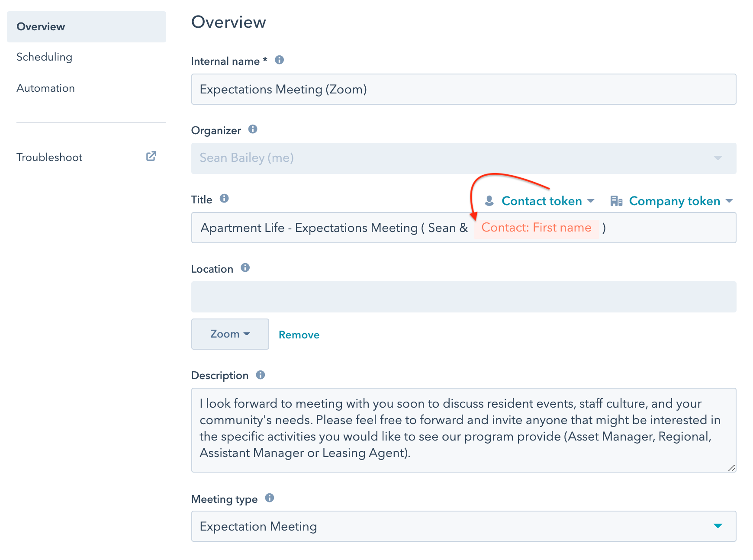Click the Location label text
The height and width of the screenshot is (560, 753).
coord(212,269)
